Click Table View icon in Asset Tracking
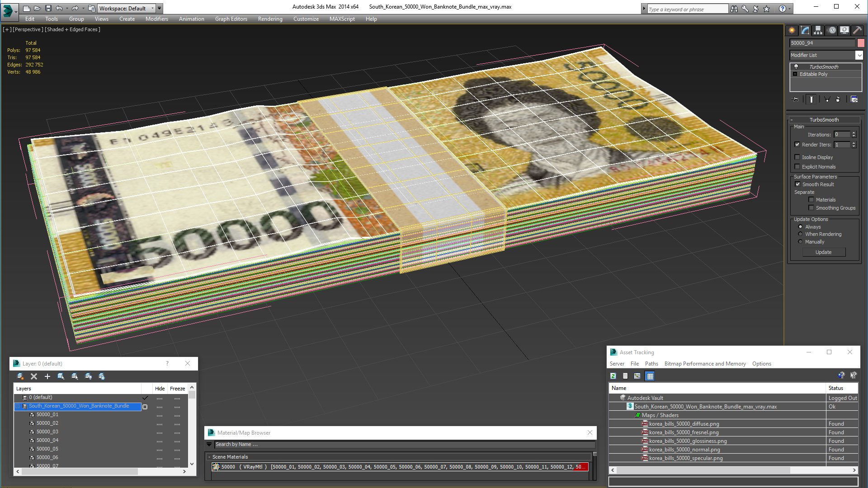Image resolution: width=868 pixels, height=488 pixels. tap(650, 376)
